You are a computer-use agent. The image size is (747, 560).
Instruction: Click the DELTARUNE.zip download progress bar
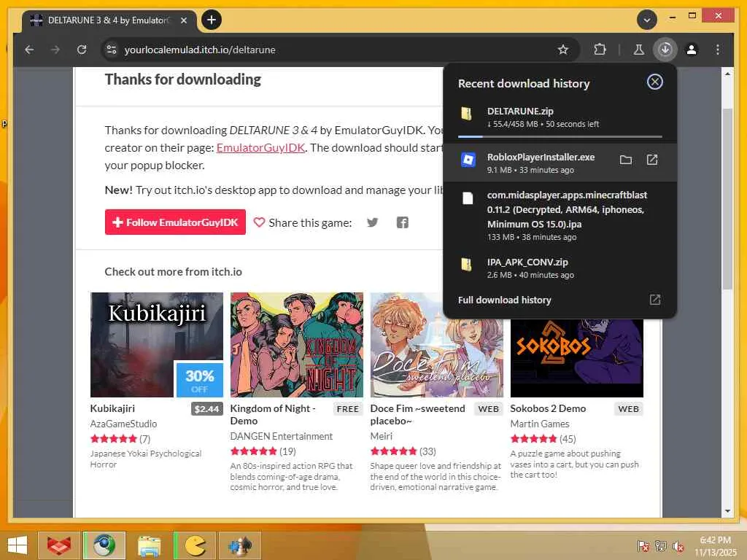point(560,136)
